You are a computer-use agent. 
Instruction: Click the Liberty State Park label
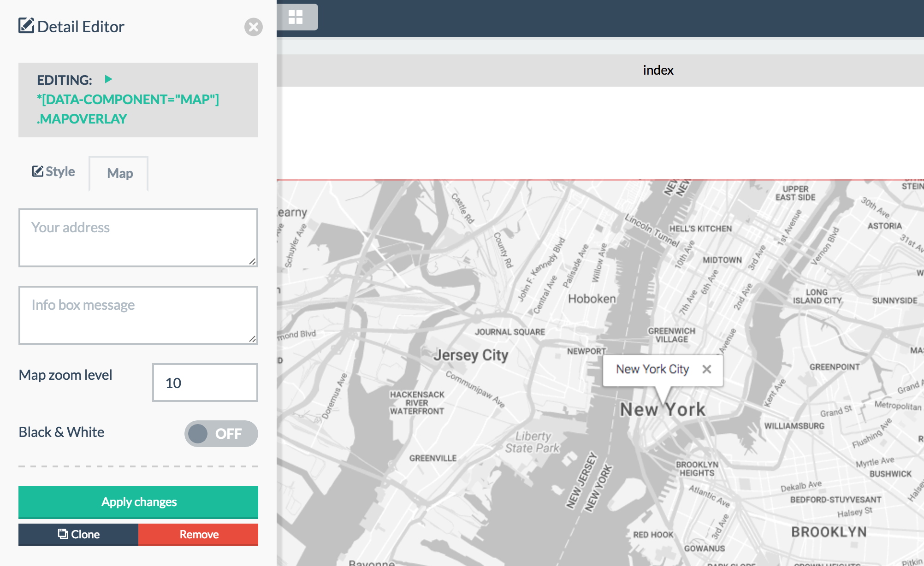coord(532,442)
